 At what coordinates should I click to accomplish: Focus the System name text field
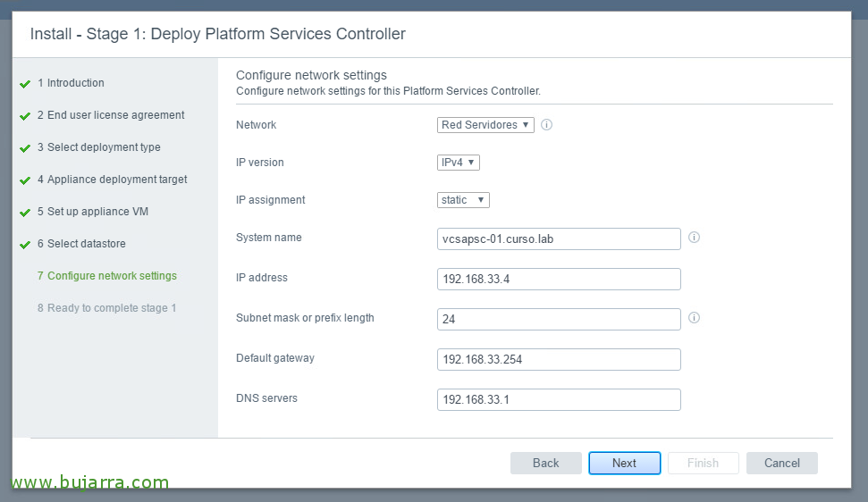click(559, 238)
